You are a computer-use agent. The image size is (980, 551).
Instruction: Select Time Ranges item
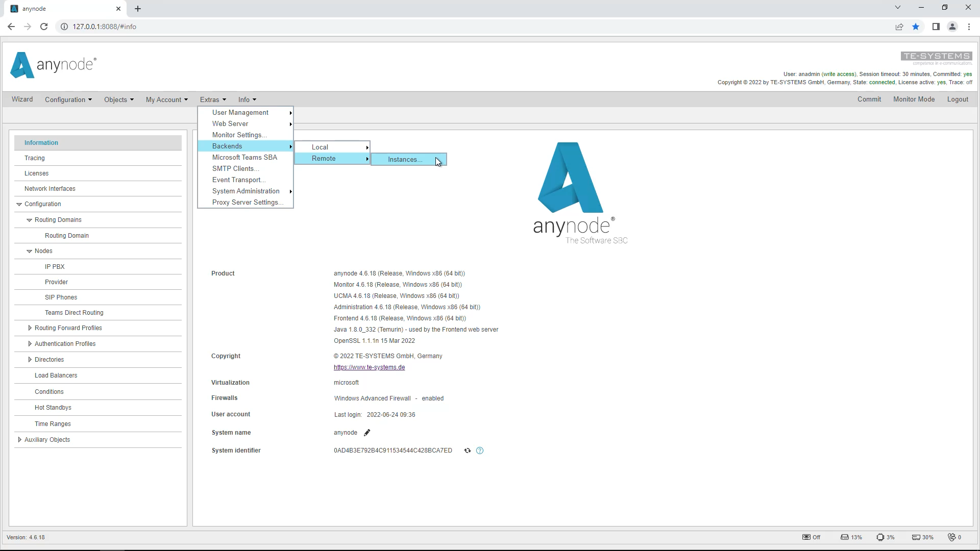tap(98, 424)
